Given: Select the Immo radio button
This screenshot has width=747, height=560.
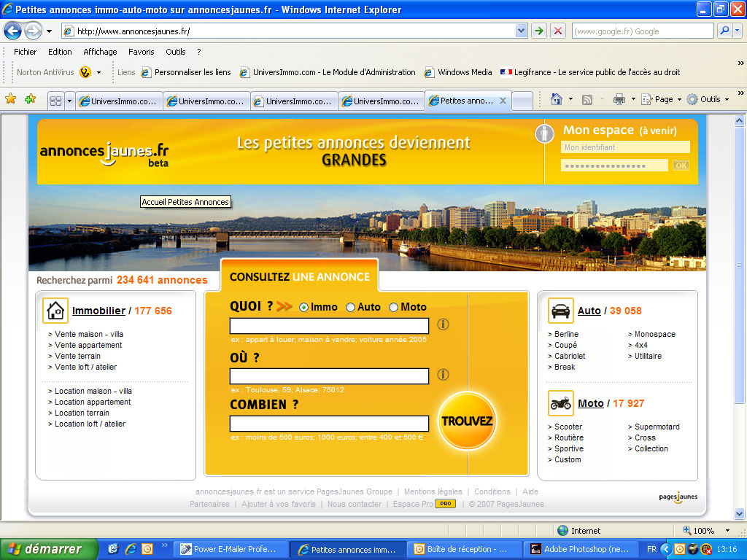Looking at the screenshot, I should [x=304, y=308].
